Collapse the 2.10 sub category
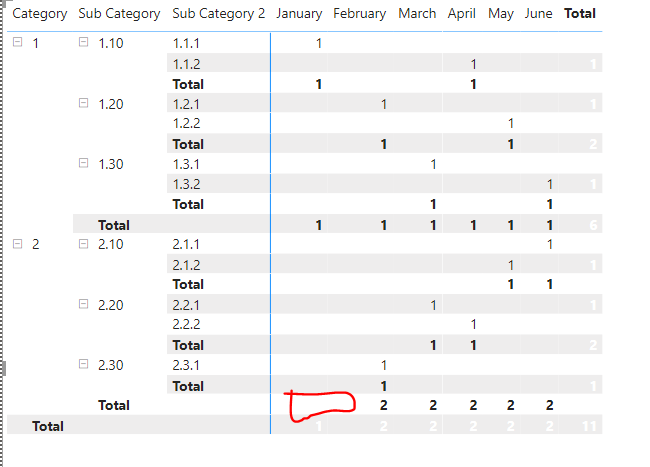The width and height of the screenshot is (650, 467). pos(83,244)
